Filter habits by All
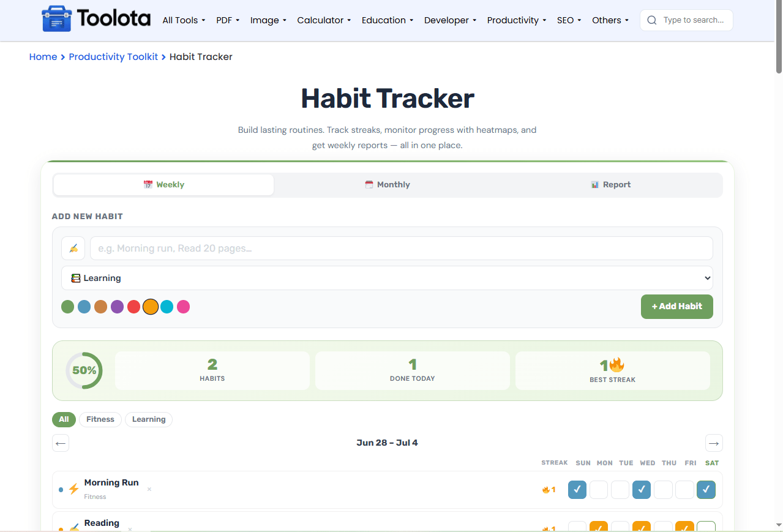Screen dimensions: 783x532 tap(64, 419)
